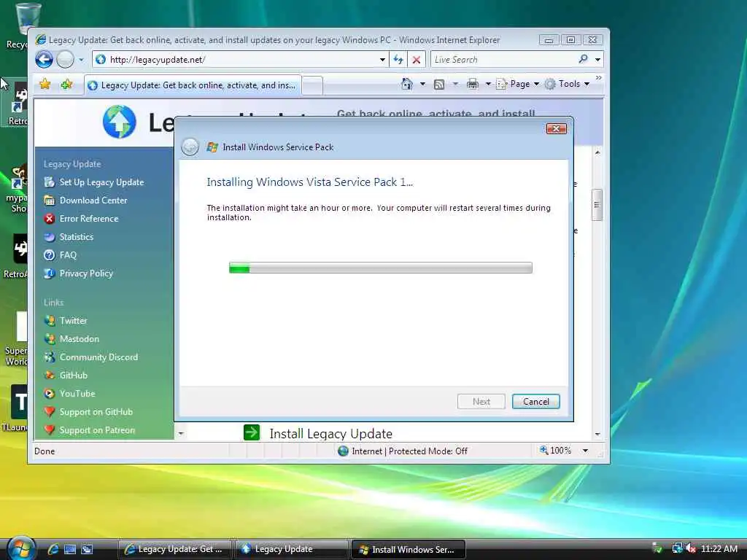Click the wizard back arrow in installer
Screen dimensions: 747x560
pos(190,147)
